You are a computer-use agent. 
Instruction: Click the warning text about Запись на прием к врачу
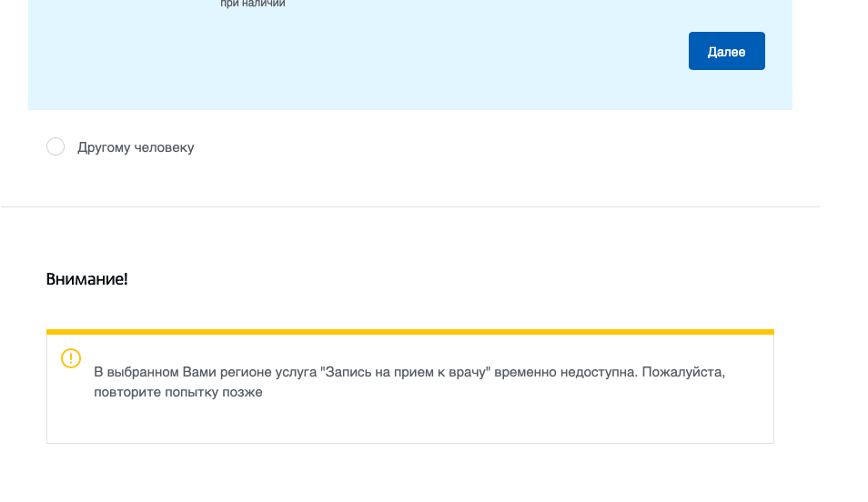tap(409, 382)
